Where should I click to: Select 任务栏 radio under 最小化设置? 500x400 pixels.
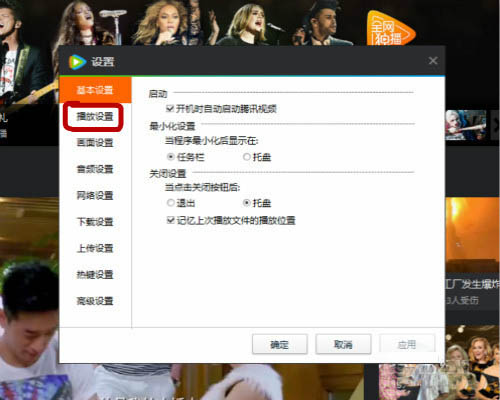point(171,157)
